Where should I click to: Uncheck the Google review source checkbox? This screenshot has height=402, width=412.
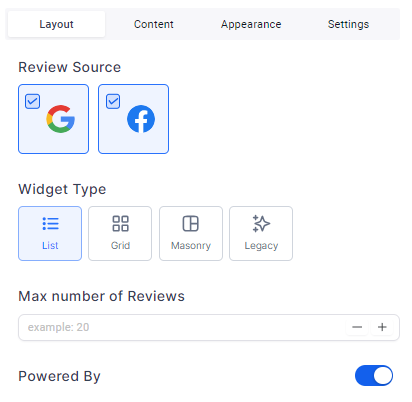click(33, 101)
